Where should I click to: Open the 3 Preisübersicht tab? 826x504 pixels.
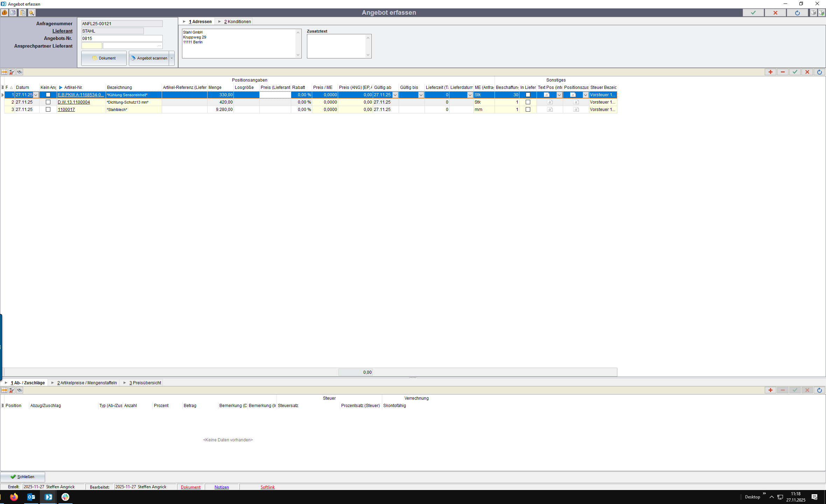(x=145, y=383)
